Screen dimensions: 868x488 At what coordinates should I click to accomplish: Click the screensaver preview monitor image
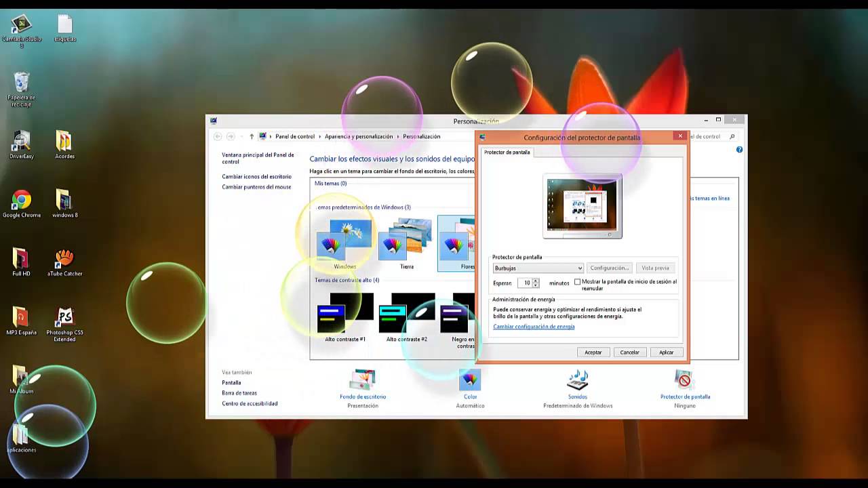pos(583,206)
